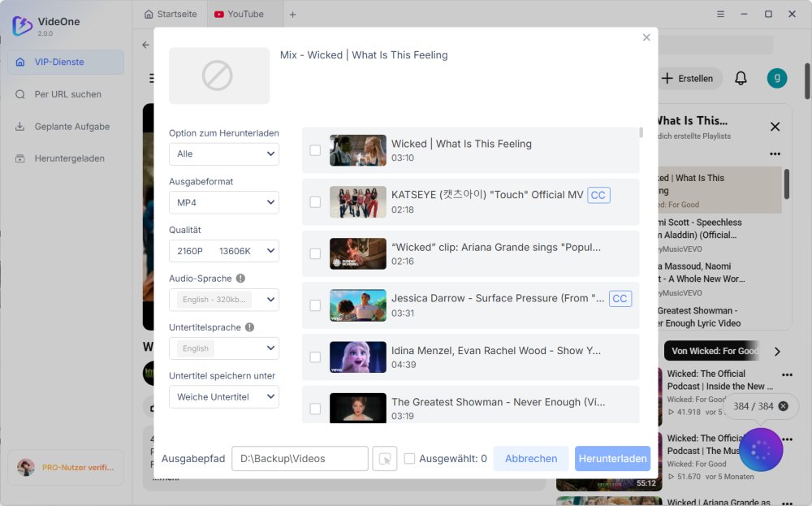Add a new tab with plus icon
The height and width of the screenshot is (506, 812).
point(292,15)
